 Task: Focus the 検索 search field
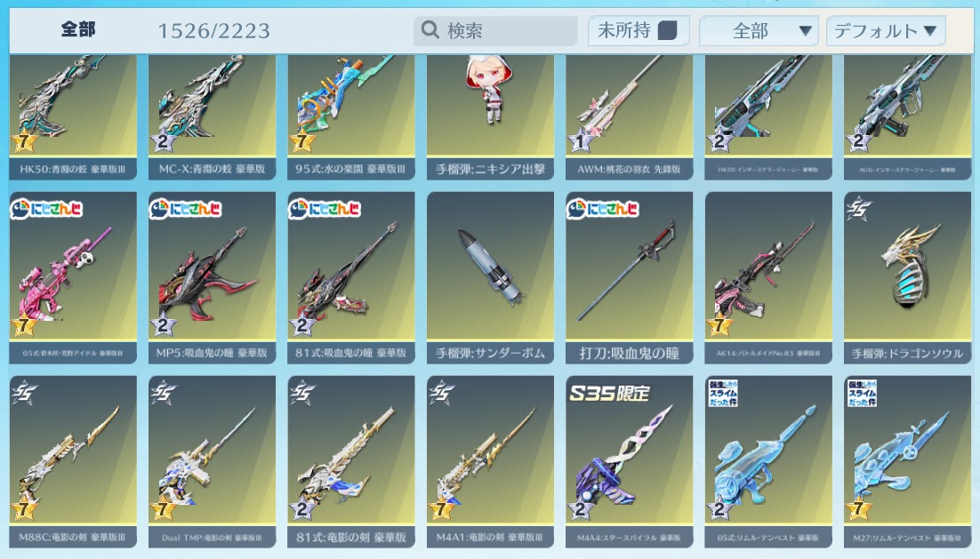(x=495, y=30)
